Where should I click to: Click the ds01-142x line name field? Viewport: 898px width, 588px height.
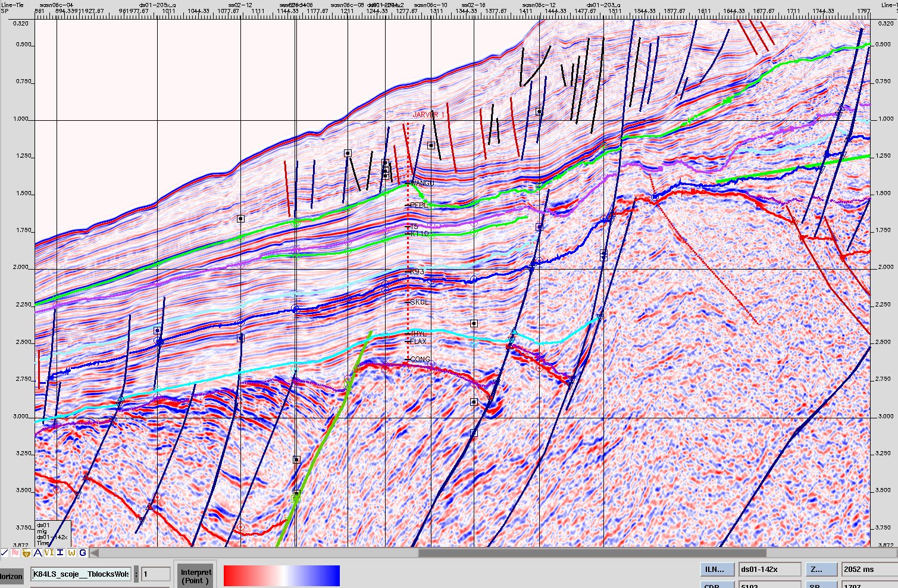point(769,570)
